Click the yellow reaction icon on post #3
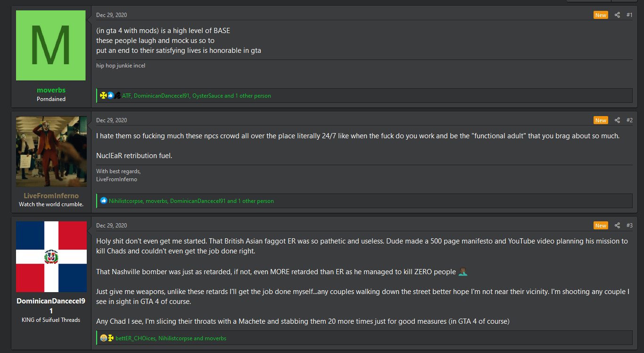The height and width of the screenshot is (353, 644). [x=110, y=338]
